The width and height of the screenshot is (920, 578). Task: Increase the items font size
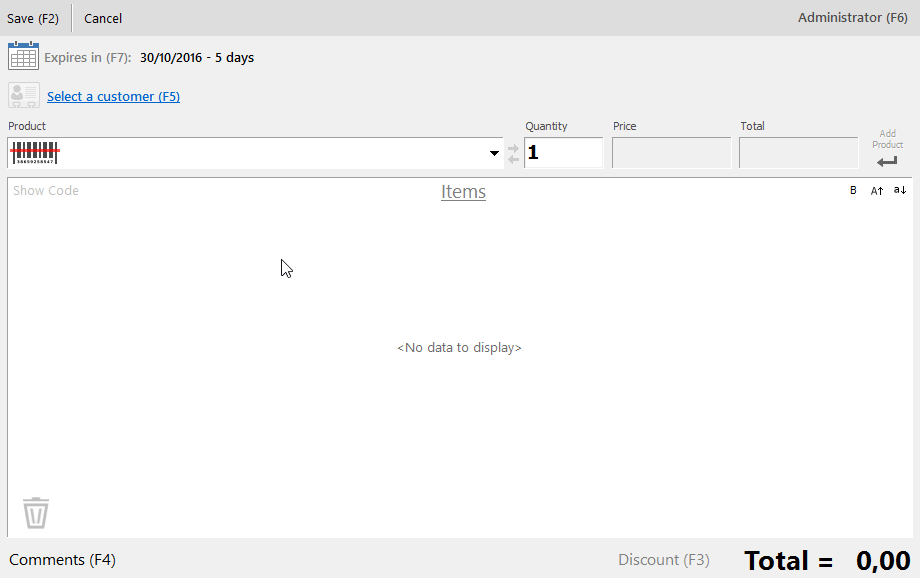coord(877,190)
